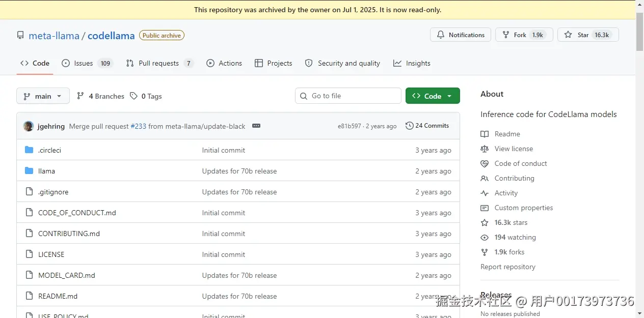644x318 pixels.
Task: Open the codellama repository link
Action: (x=111, y=36)
